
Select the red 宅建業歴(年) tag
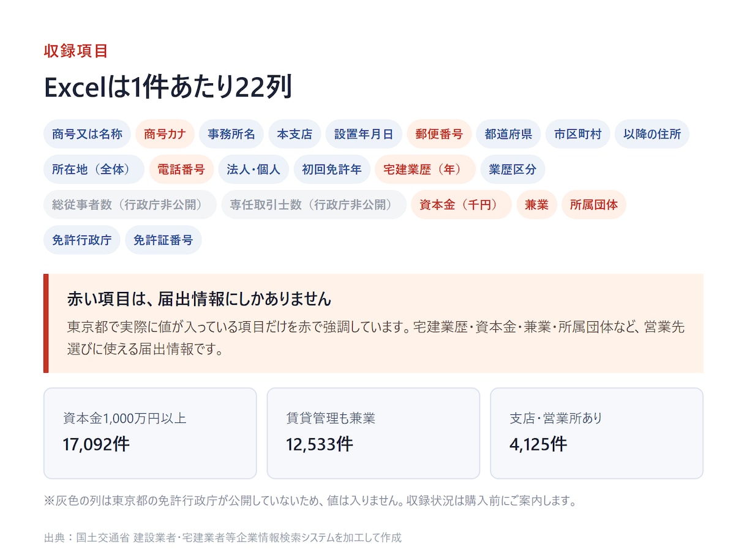425,170
